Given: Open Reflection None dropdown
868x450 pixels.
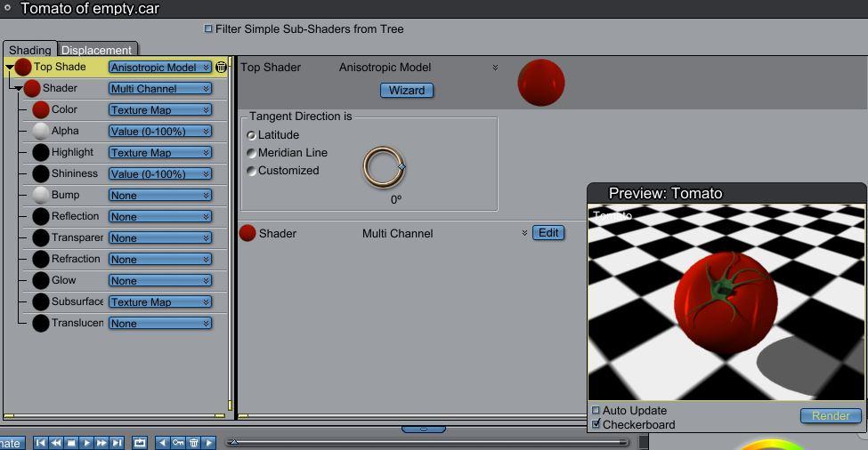Looking at the screenshot, I should point(160,217).
